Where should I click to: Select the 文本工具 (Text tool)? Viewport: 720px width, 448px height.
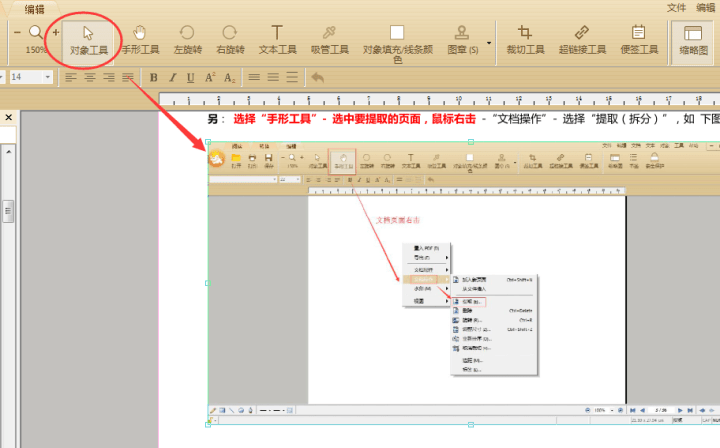(x=278, y=39)
